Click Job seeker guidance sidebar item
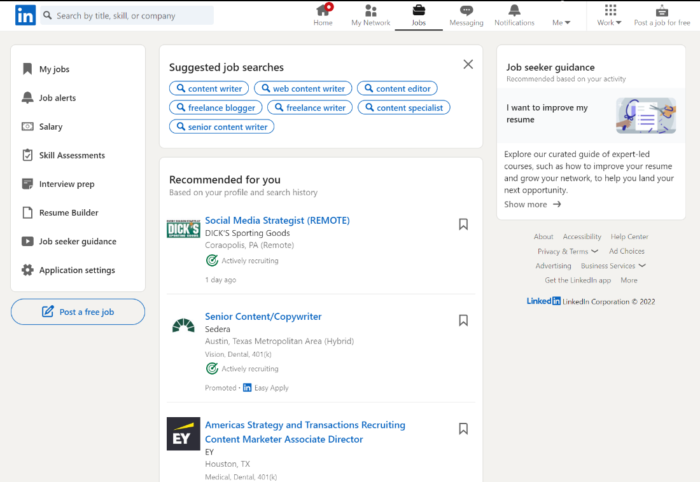The image size is (700, 482). tap(78, 241)
